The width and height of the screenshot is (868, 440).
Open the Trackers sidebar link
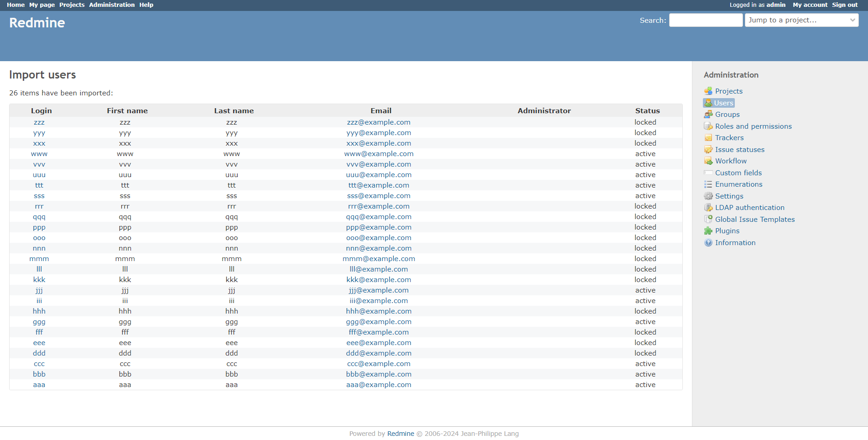tap(729, 138)
